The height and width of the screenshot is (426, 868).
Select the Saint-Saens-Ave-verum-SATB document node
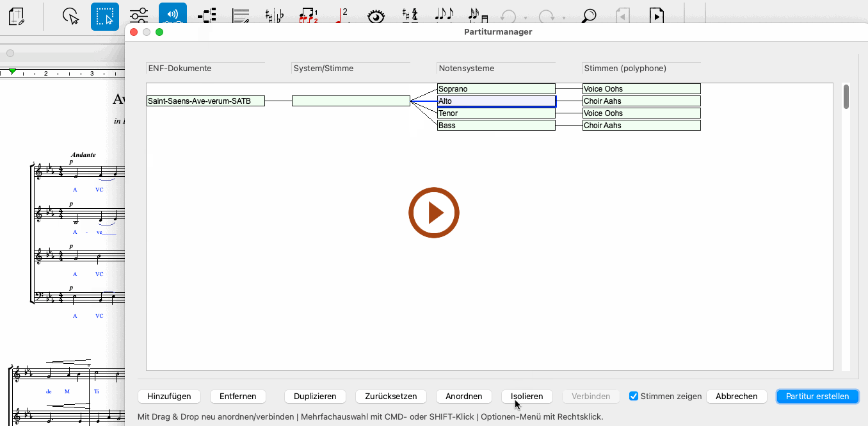(205, 101)
